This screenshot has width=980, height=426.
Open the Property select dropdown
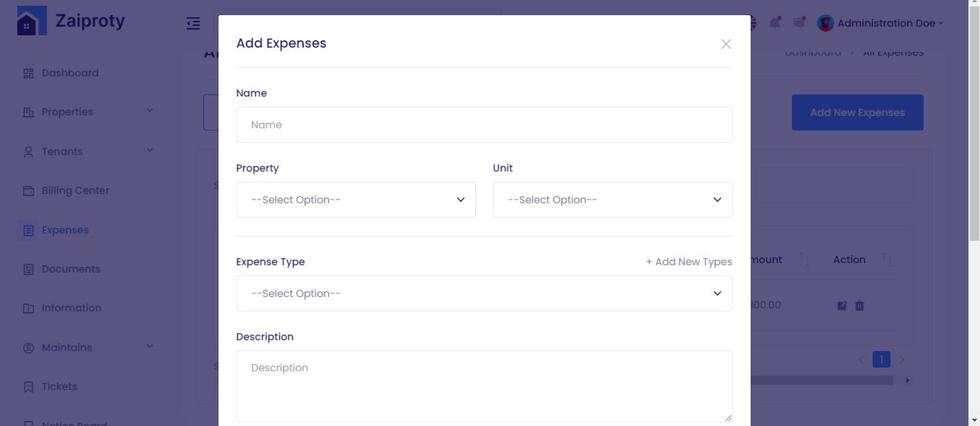356,200
